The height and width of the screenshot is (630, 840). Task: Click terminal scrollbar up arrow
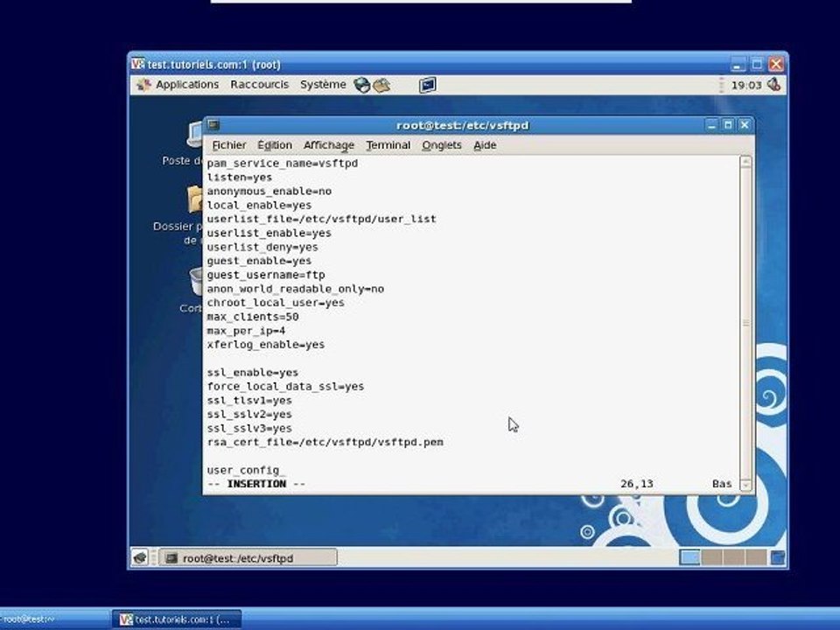(745, 162)
